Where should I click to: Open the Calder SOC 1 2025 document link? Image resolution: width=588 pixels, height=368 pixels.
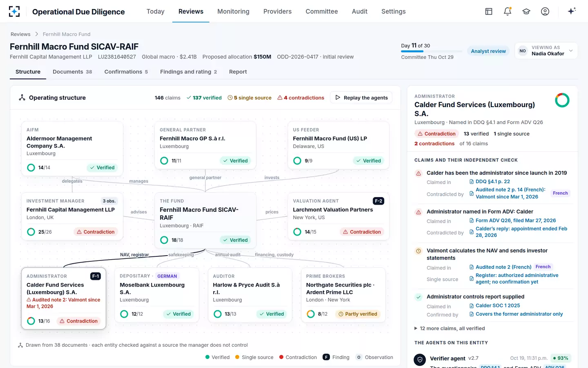pos(498,305)
